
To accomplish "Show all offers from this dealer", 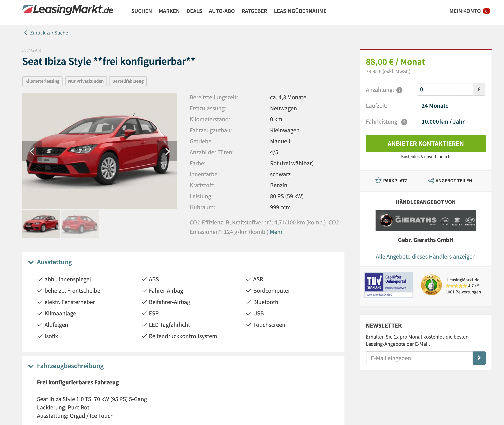I will point(426,257).
